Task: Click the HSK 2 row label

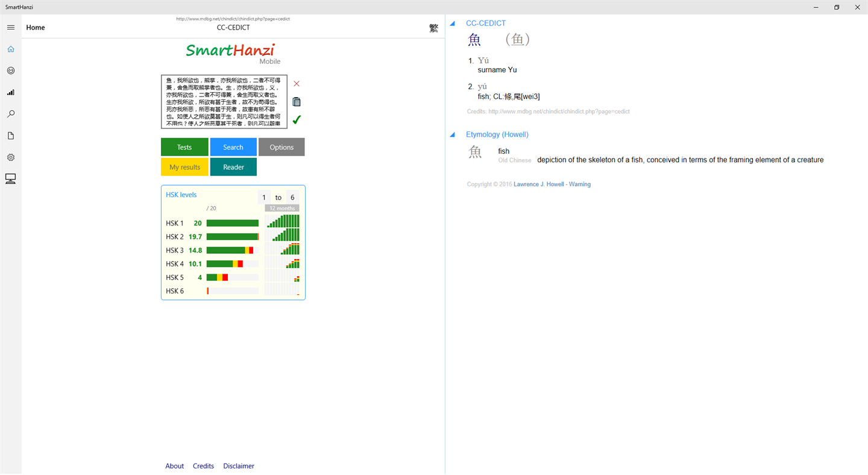Action: click(175, 237)
